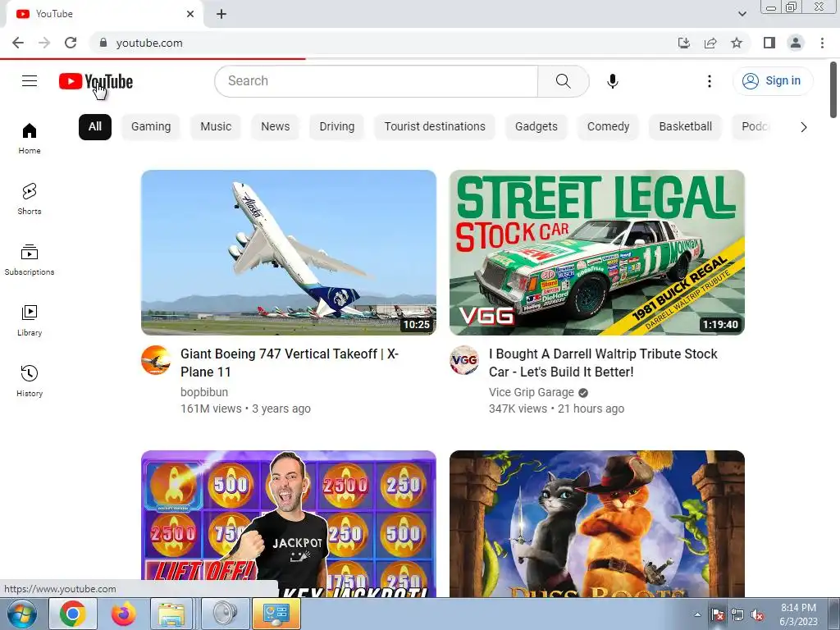840x630 pixels.
Task: Open the taskbar clock showing 8:14 PM
Action: 798,614
